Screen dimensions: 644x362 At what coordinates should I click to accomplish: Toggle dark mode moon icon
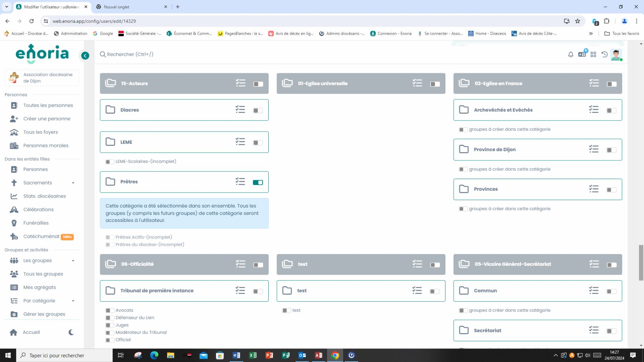(71, 332)
